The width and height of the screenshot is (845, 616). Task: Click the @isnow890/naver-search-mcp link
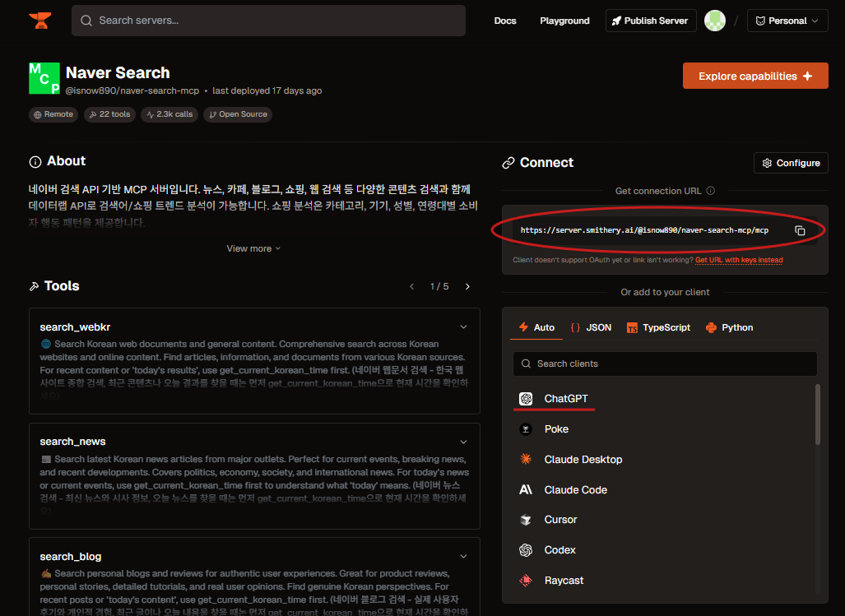(x=132, y=90)
